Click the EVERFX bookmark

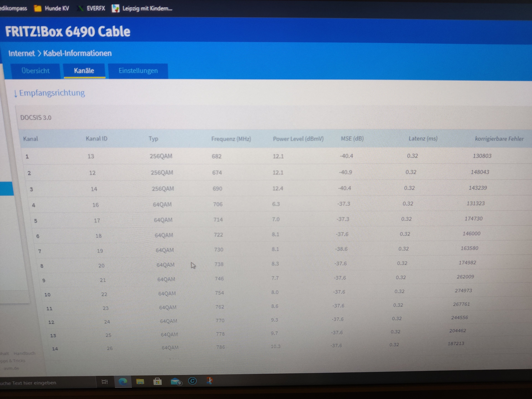tap(92, 8)
